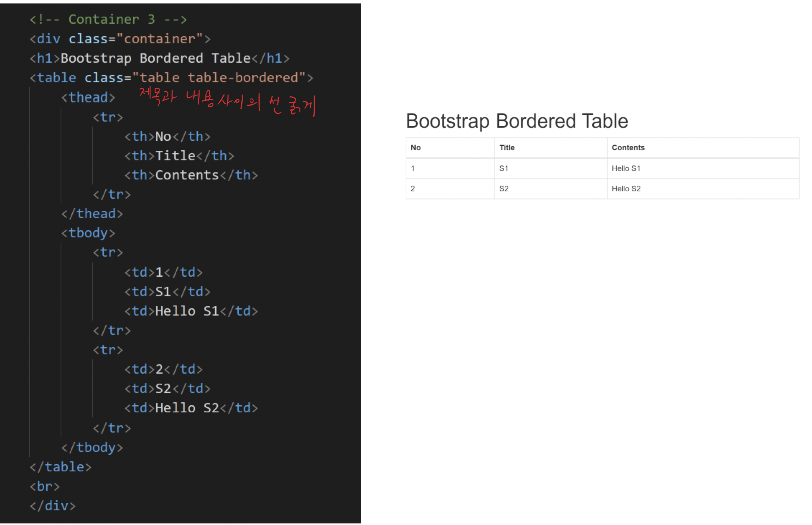Click the opening tbody tag in code
The height and width of the screenshot is (525, 812).
[x=88, y=233]
